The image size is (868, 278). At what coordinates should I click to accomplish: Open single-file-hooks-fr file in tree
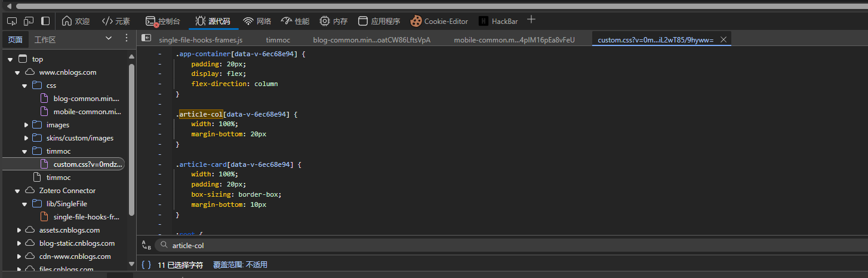[x=86, y=217]
